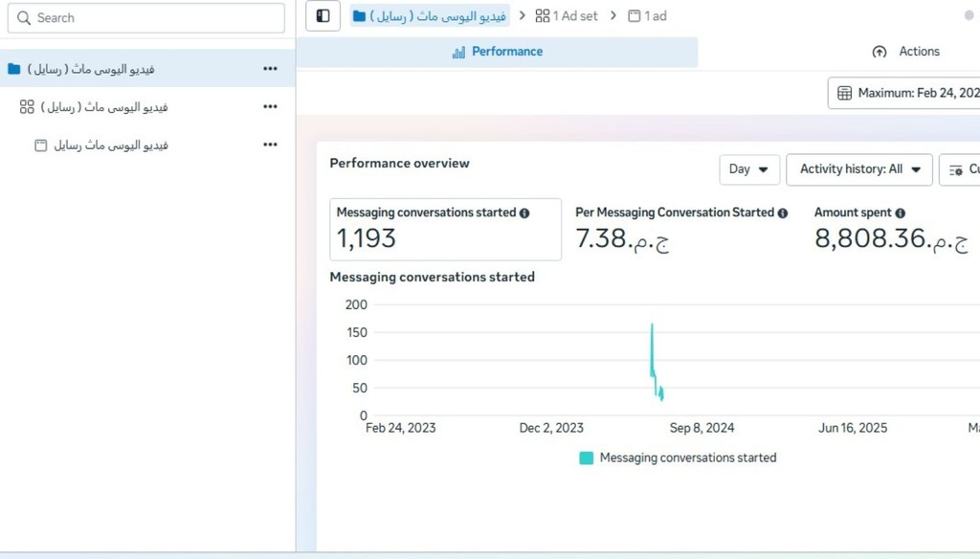Open Activity history: All dropdown
The image size is (980, 559).
[858, 169]
